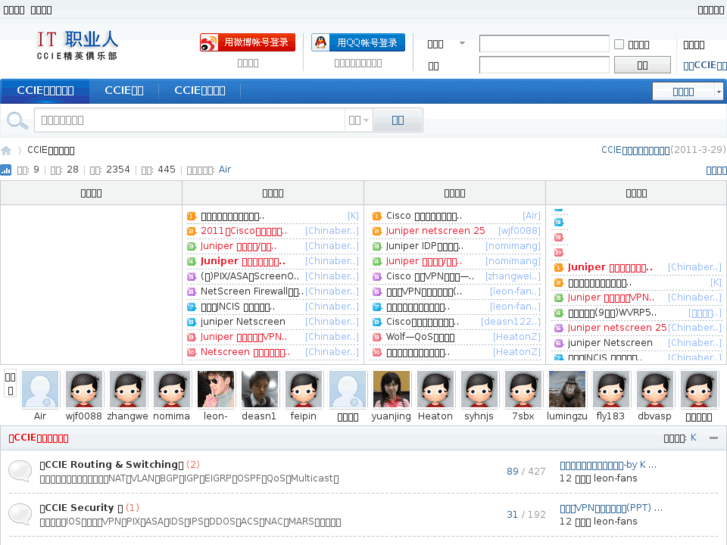
Task: Open fly183's avatar thumbnail
Action: pos(611,389)
